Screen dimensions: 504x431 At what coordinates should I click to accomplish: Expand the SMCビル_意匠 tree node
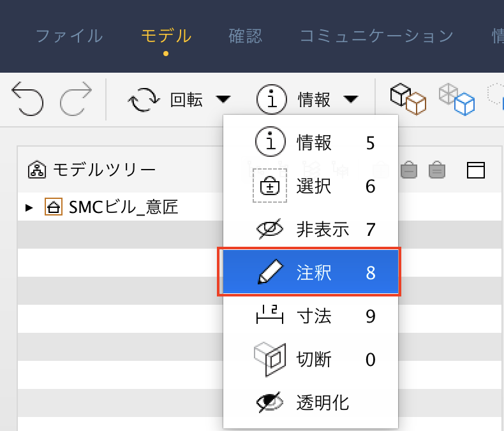[x=29, y=207]
